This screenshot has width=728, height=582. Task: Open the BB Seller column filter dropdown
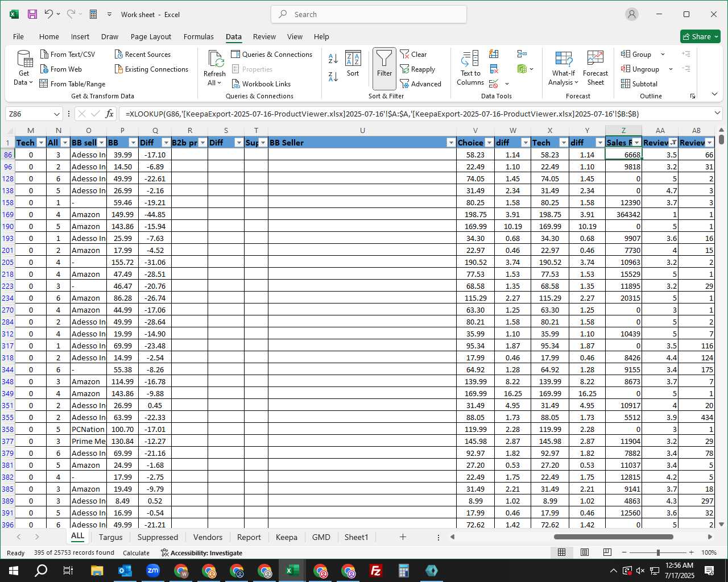(451, 143)
